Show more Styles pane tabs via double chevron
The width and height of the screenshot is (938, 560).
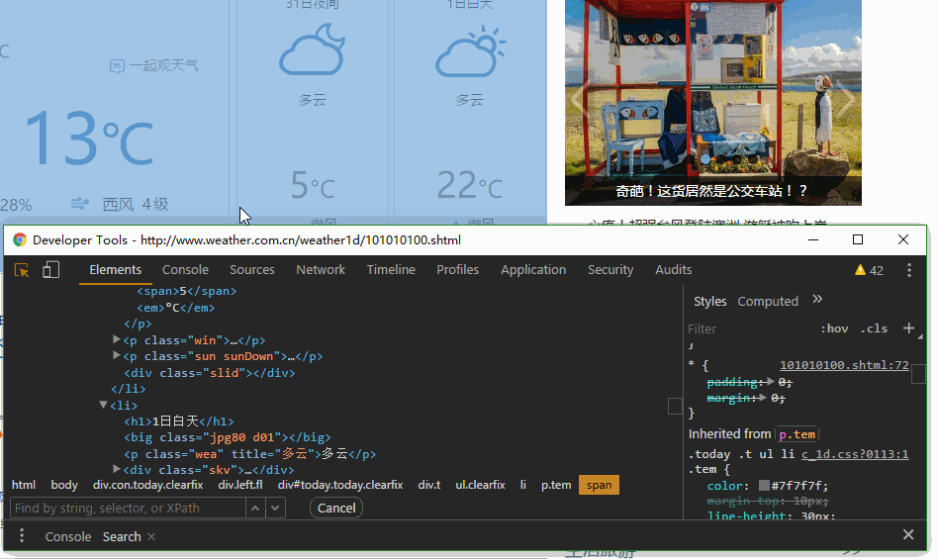[x=817, y=299]
